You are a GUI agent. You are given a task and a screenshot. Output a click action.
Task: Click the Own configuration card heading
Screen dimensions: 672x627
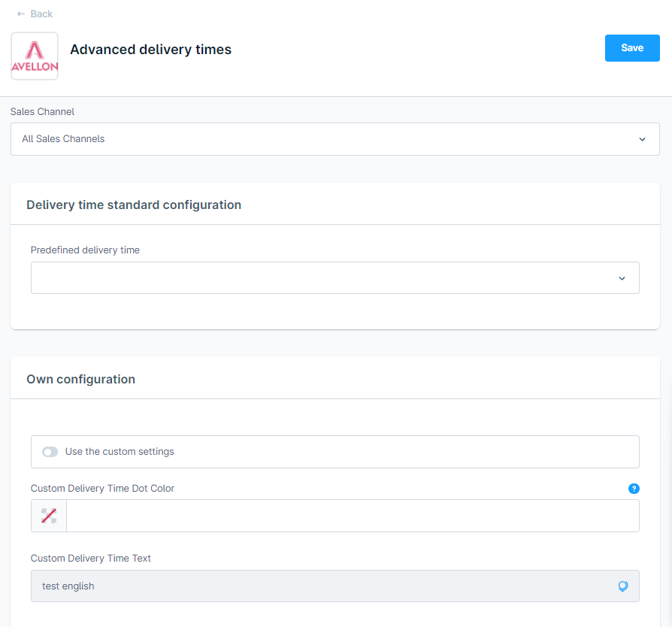pyautogui.click(x=81, y=379)
